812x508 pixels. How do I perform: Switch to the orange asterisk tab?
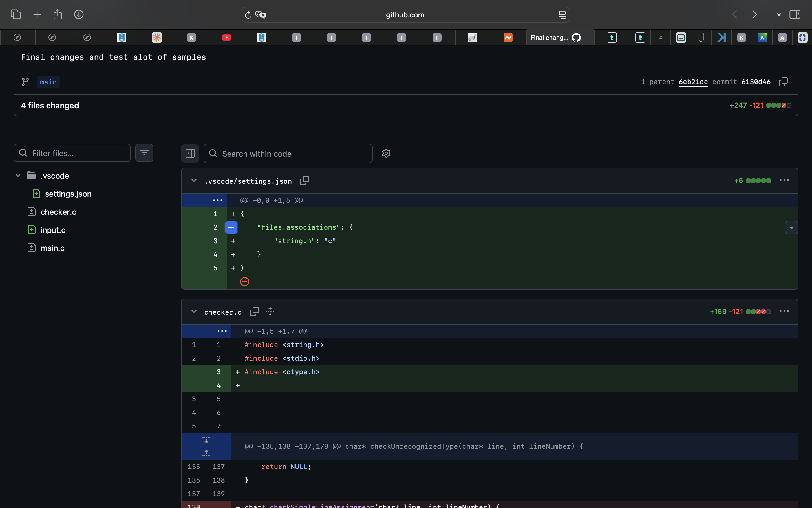coord(157,38)
